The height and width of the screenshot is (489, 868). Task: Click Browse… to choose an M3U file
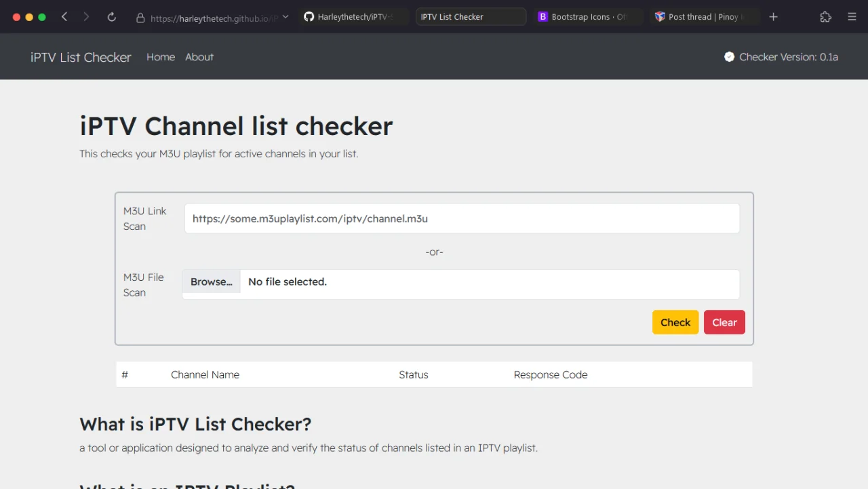pos(211,282)
